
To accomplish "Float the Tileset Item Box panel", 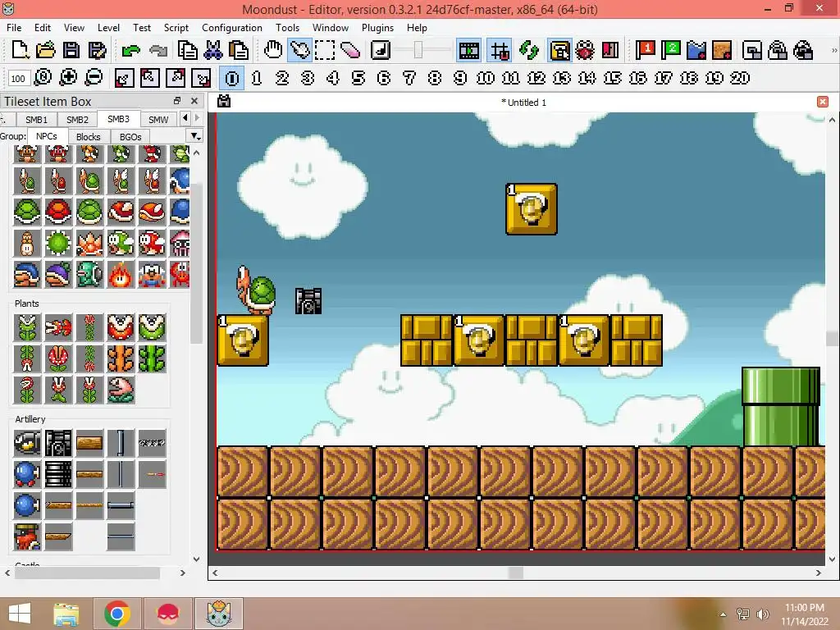I will pyautogui.click(x=177, y=101).
